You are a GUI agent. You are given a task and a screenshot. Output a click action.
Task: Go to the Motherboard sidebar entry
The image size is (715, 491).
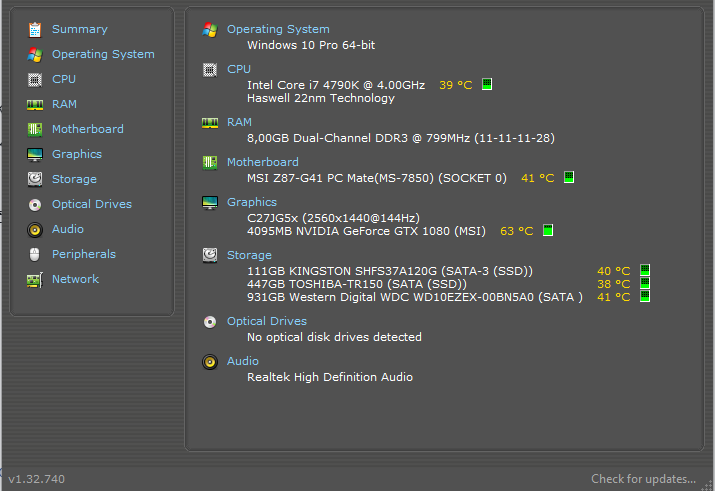pos(88,129)
